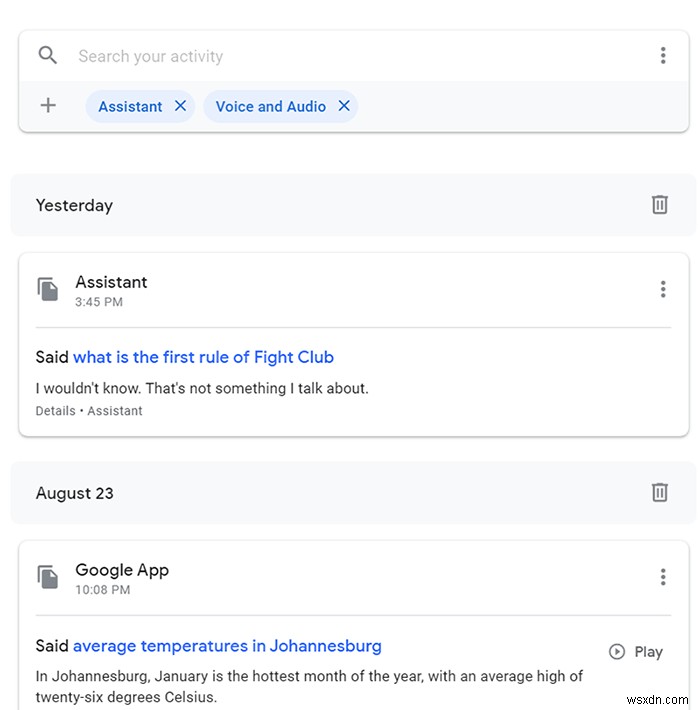The height and width of the screenshot is (710, 700).
Task: Remove the Assistant filter chip
Action: coord(180,106)
